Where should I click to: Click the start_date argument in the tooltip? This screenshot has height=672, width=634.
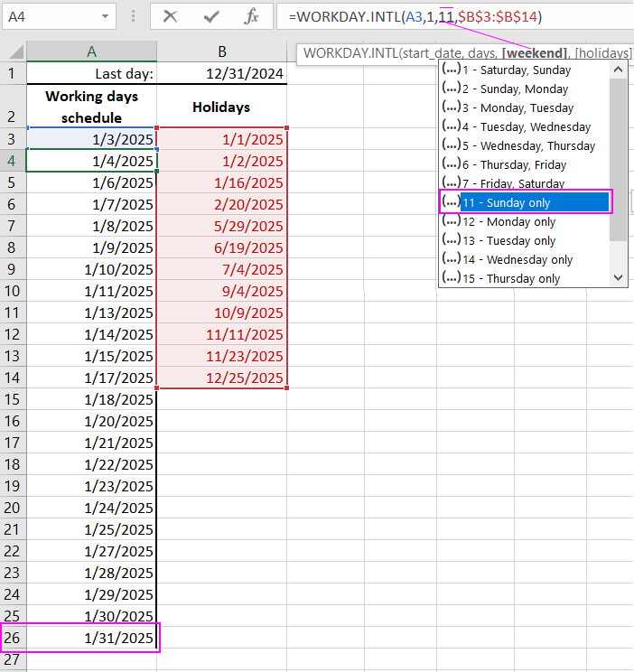coord(432,53)
